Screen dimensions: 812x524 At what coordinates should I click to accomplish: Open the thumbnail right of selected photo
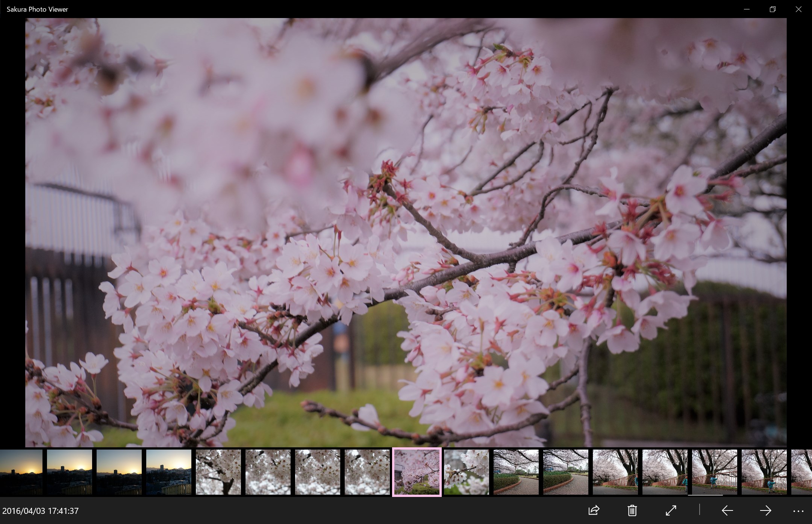tap(466, 472)
